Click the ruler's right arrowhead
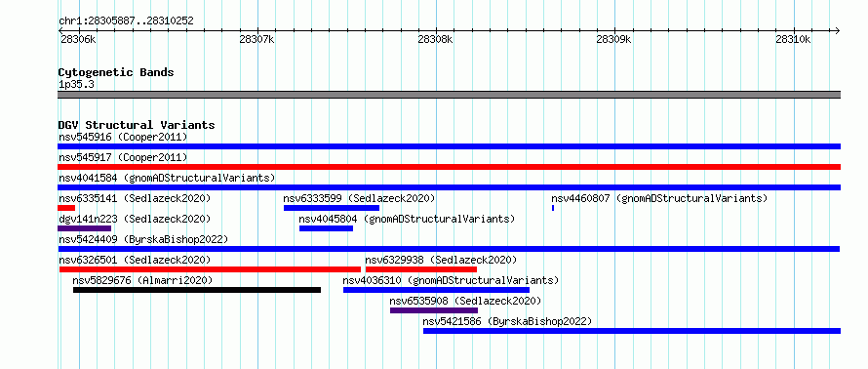Screen dimensions: 868x369 coord(838,30)
